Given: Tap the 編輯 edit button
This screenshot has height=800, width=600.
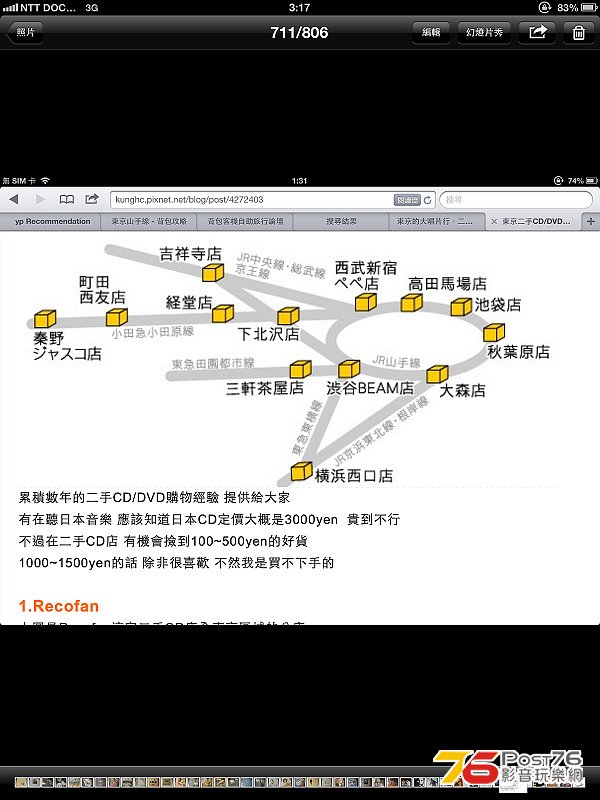Looking at the screenshot, I should 431,33.
